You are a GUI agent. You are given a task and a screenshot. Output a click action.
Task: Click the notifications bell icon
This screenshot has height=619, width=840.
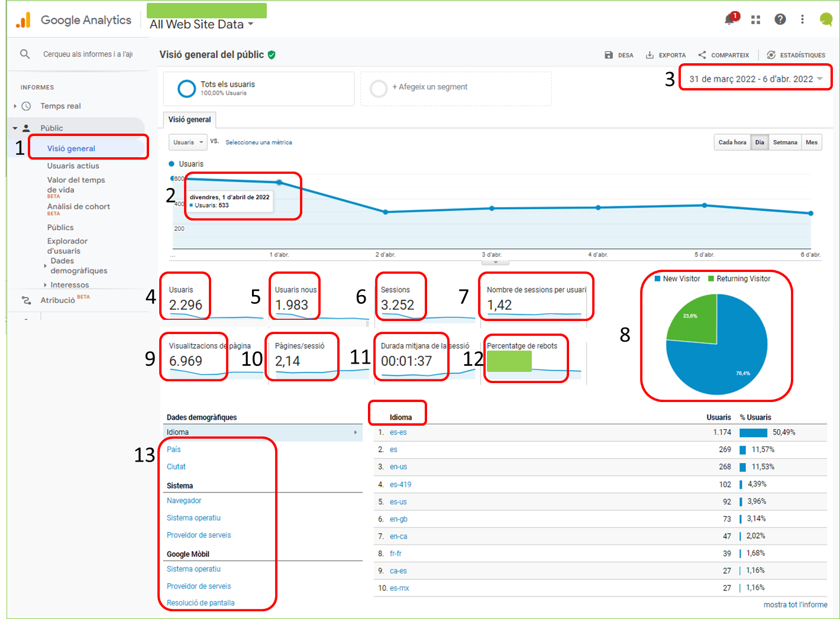click(731, 20)
